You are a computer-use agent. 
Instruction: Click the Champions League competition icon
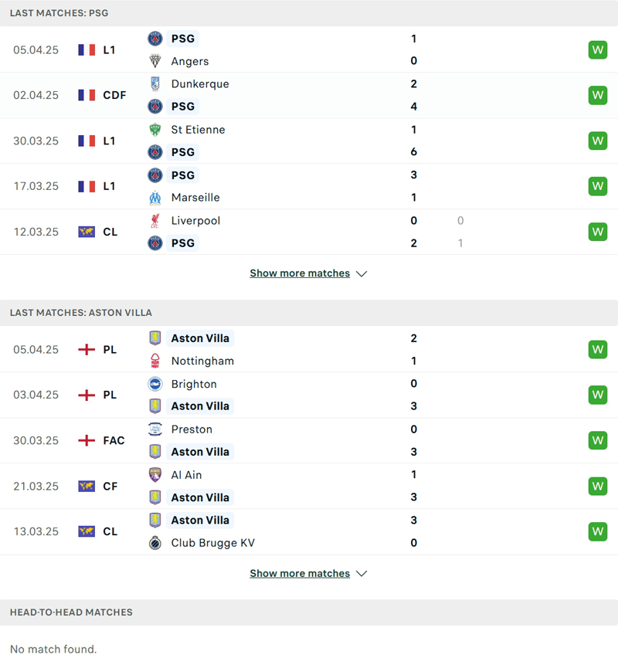(85, 231)
